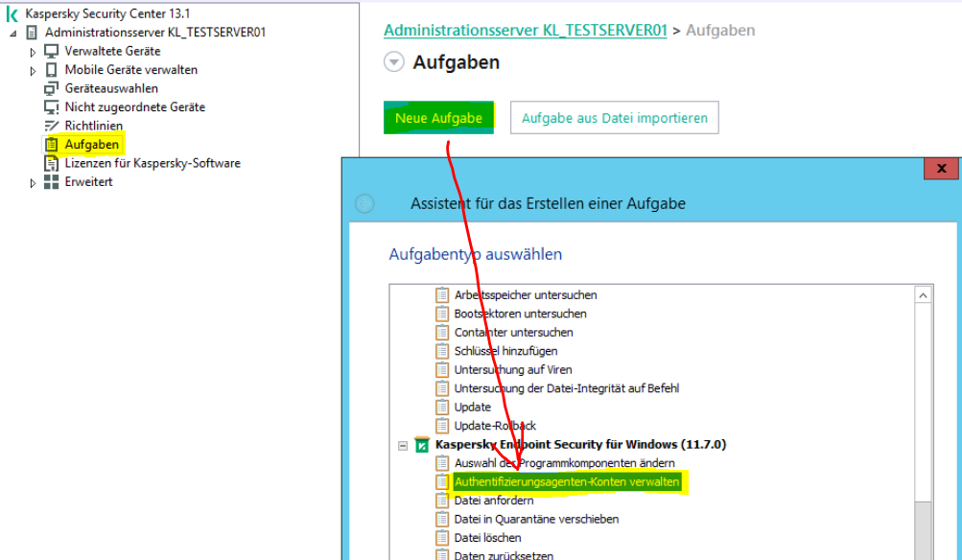Open Aufgaben in the tree
This screenshot has width=962, height=560.
(x=92, y=145)
